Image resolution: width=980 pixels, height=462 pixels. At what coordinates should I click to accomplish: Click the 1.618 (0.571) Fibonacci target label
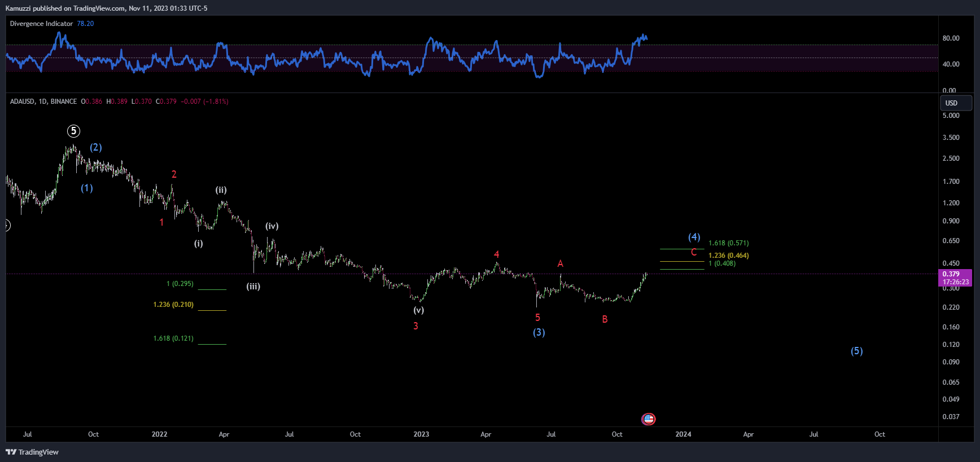(729, 243)
